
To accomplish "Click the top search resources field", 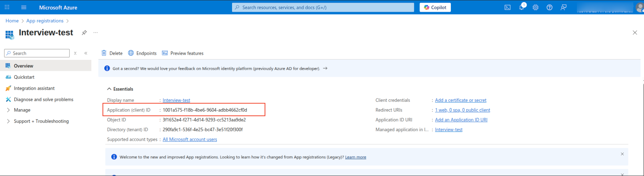I will (x=323, y=7).
